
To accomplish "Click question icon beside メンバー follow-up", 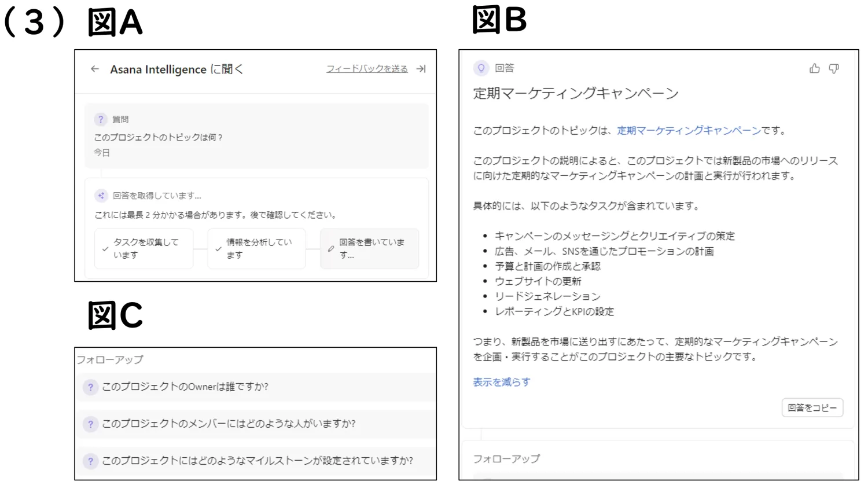I will pyautogui.click(x=90, y=424).
